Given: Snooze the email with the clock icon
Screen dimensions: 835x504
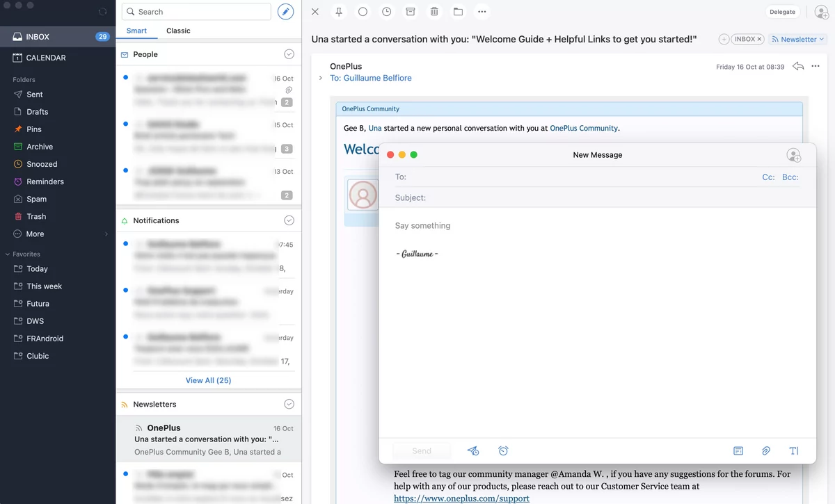Looking at the screenshot, I should pos(386,12).
